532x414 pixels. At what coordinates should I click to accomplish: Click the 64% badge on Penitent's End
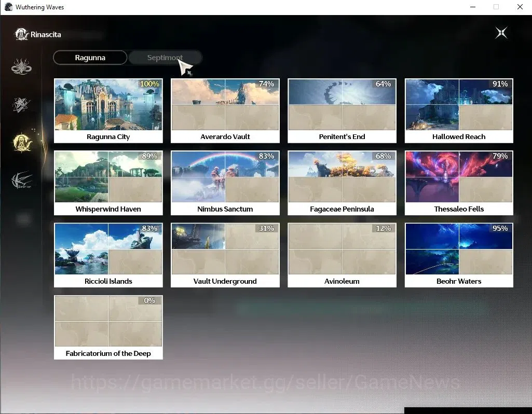384,84
